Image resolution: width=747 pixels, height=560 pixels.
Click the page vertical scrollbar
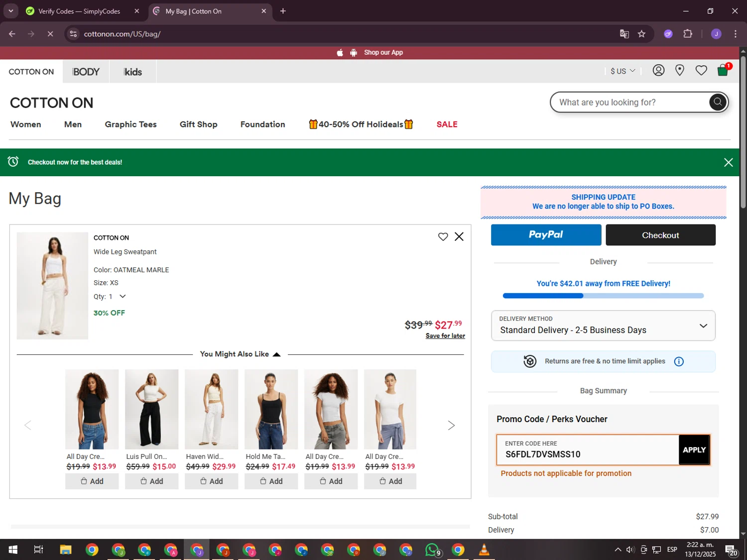[x=743, y=132]
